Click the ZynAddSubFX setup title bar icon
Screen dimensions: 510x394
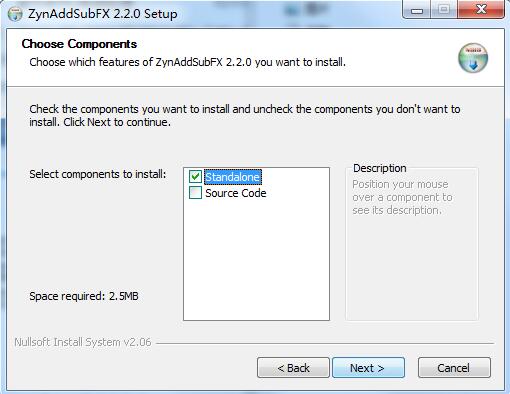15,14
